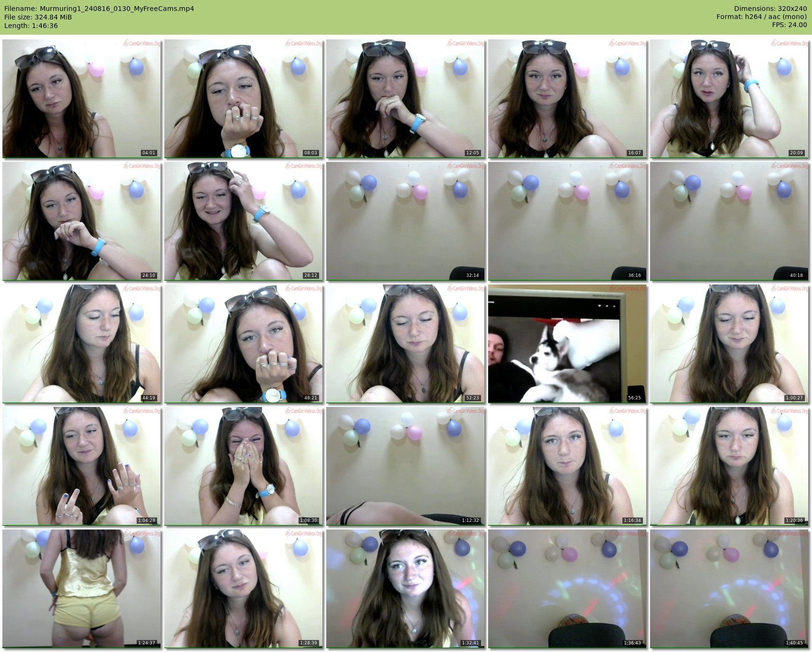Viewport: 812px width, 652px height.
Task: Open the thumbnail stamped 04:01
Action: click(82, 98)
